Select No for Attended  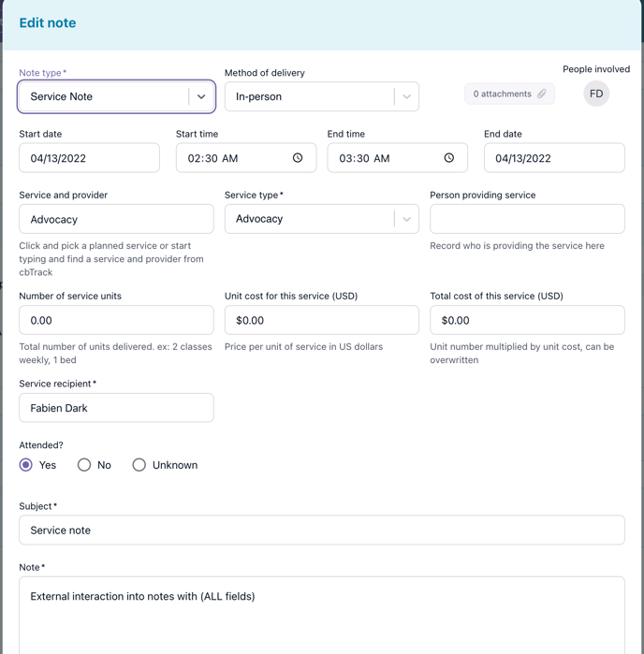[x=84, y=465]
